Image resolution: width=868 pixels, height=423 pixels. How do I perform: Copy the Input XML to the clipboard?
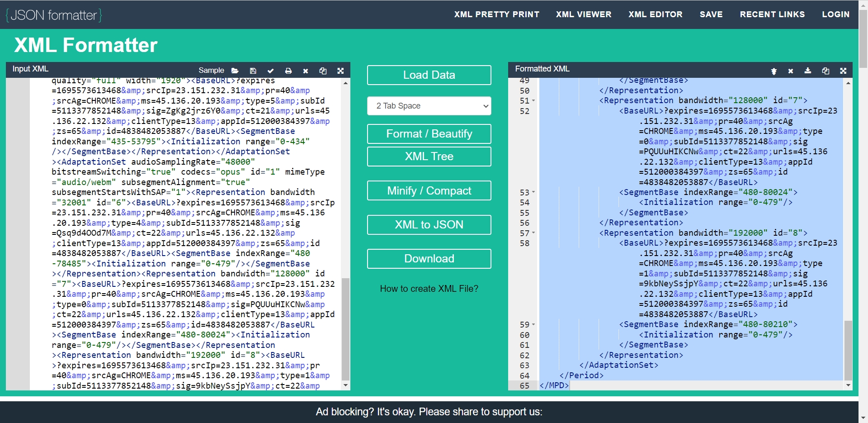(323, 71)
